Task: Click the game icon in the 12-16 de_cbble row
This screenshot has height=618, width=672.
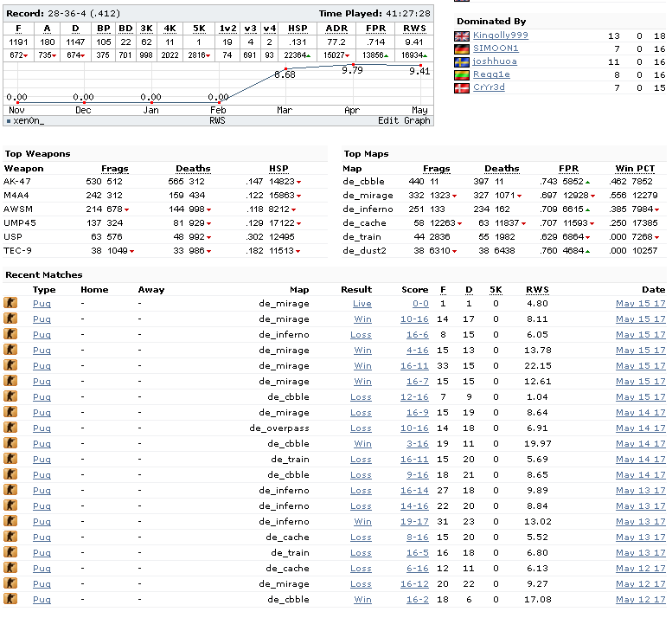Action: 10,396
